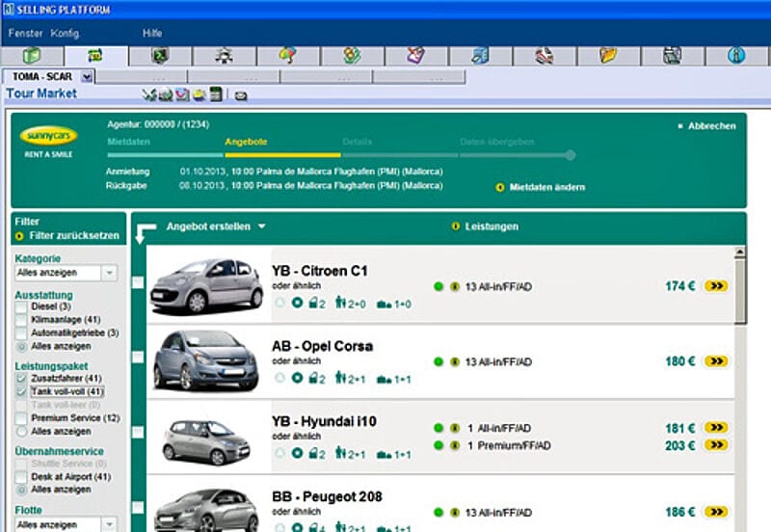This screenshot has height=532, width=771.
Task: Enable the Premium Service (12) checkbox
Action: coord(21,418)
